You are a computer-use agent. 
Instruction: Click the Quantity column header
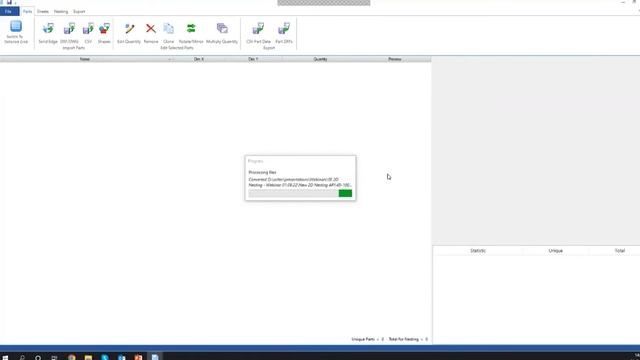coord(320,59)
